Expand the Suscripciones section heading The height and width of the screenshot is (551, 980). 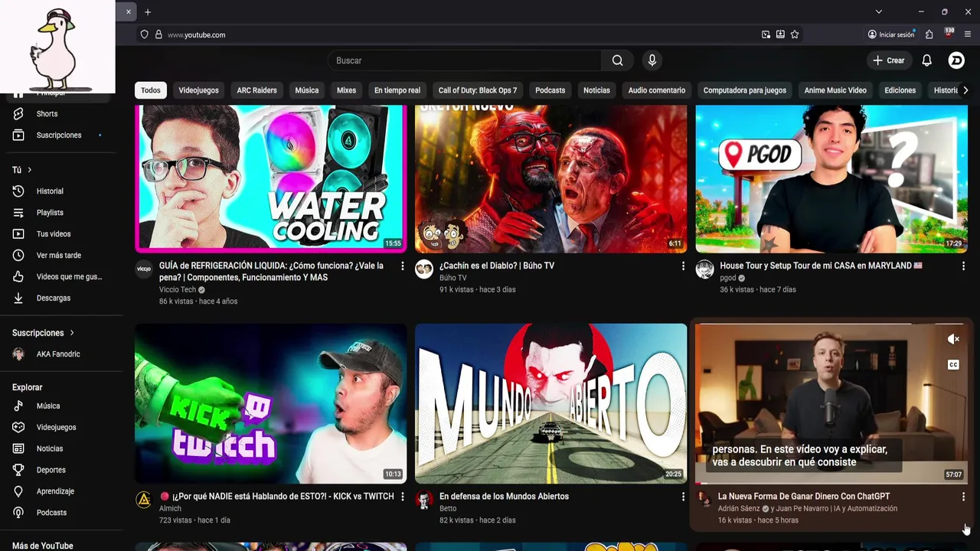click(44, 333)
